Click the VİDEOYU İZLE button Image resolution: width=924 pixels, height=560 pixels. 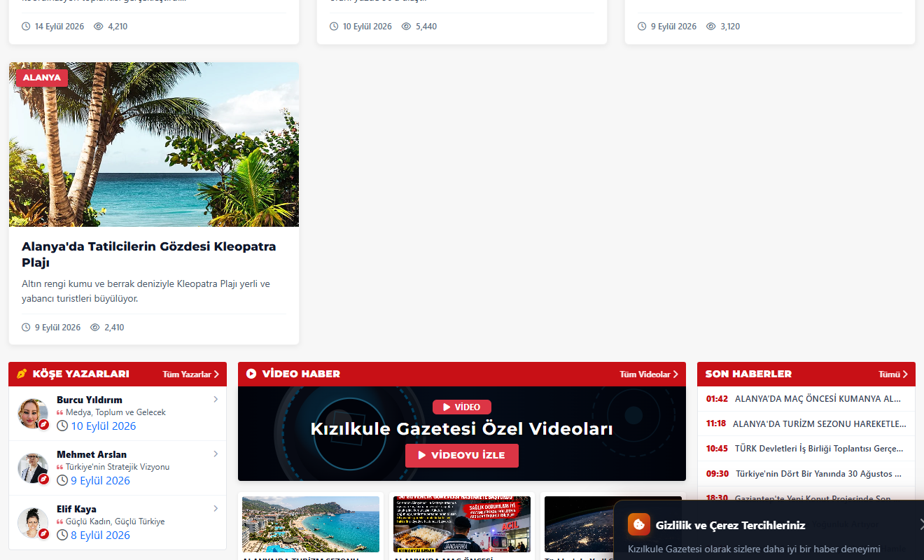pos(462,455)
